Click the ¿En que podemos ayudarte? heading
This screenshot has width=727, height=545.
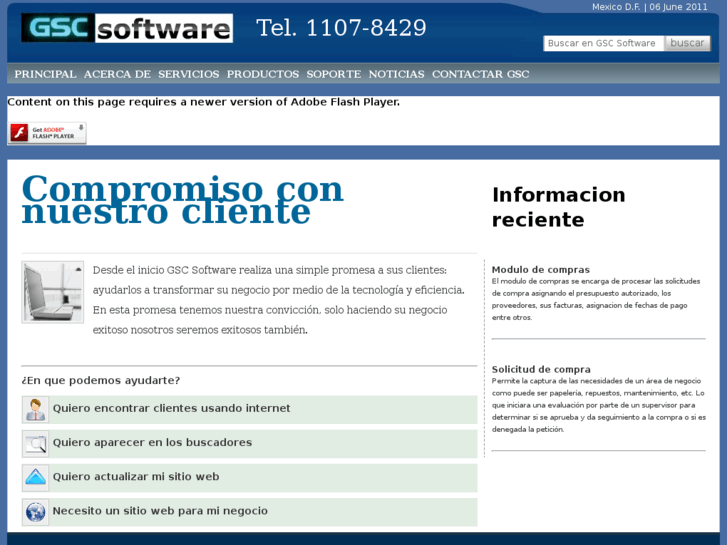[x=101, y=380]
